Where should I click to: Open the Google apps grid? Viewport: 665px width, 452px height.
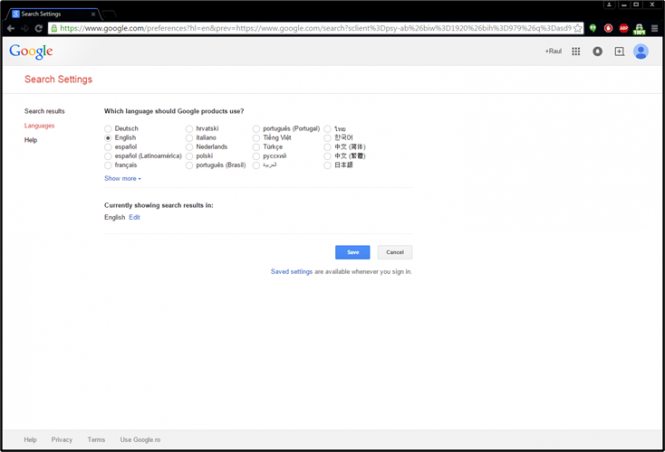[576, 51]
